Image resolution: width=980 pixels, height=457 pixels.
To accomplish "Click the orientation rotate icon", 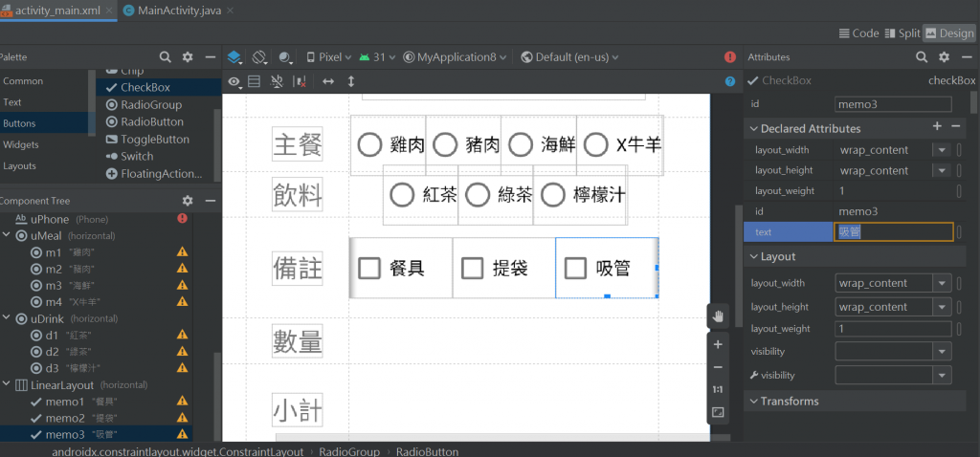I will tap(260, 57).
